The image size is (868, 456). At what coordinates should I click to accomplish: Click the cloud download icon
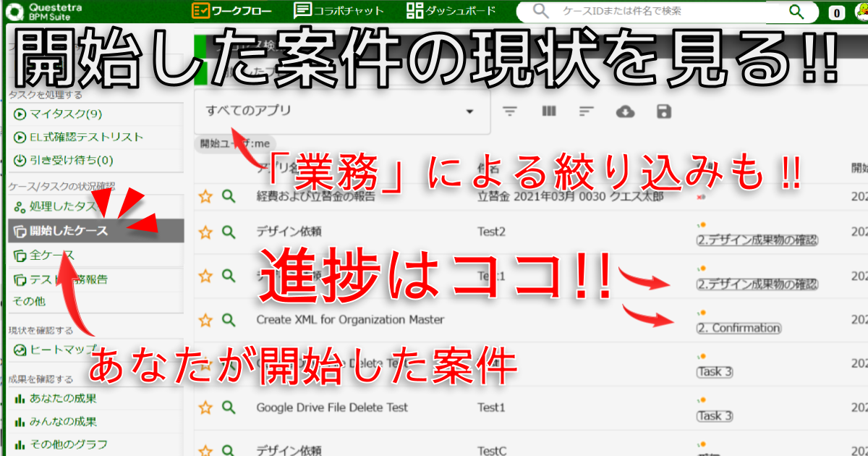pos(626,111)
